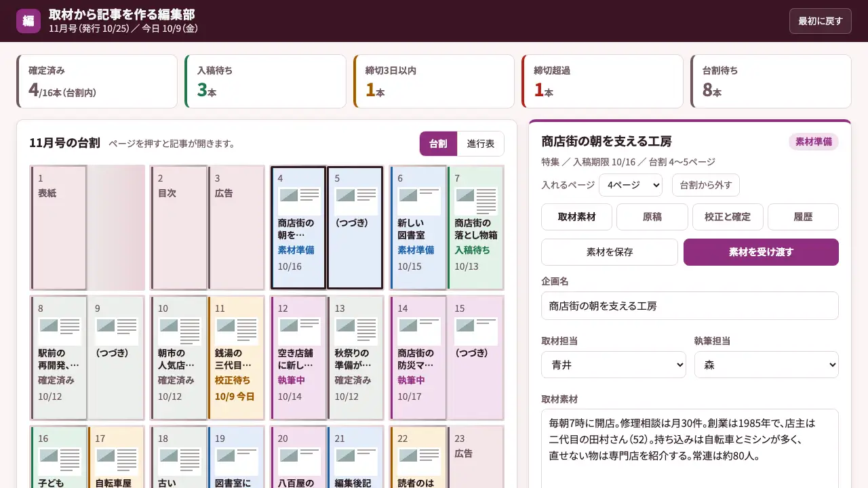
Task: Select the 商店街の防災マ… page 14 layout icon
Action: [419, 331]
